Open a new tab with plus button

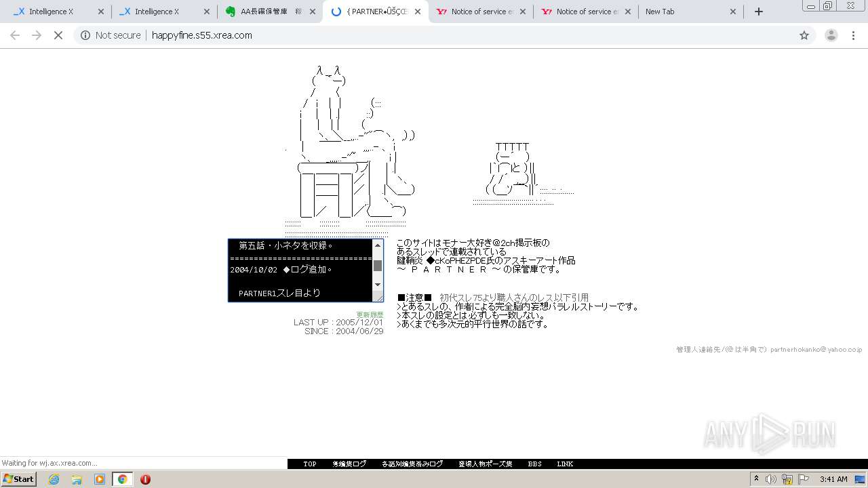tap(759, 12)
